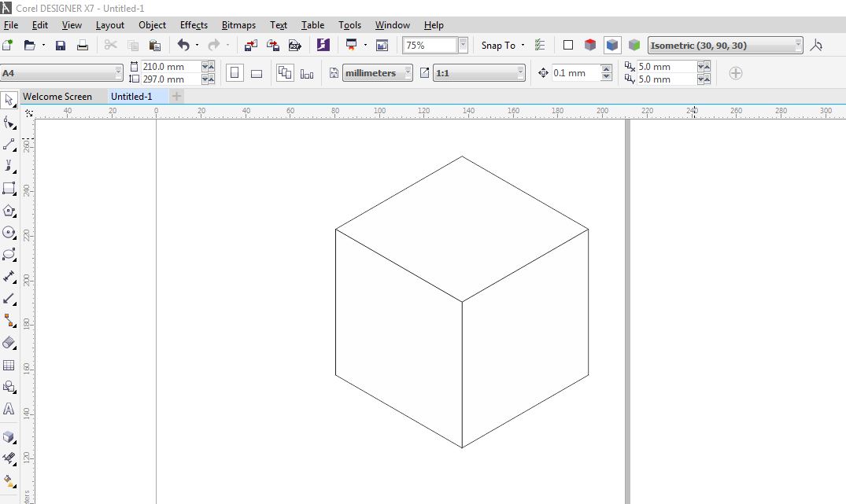This screenshot has height=504, width=846.
Task: Activate the Text tool
Action: (9, 409)
